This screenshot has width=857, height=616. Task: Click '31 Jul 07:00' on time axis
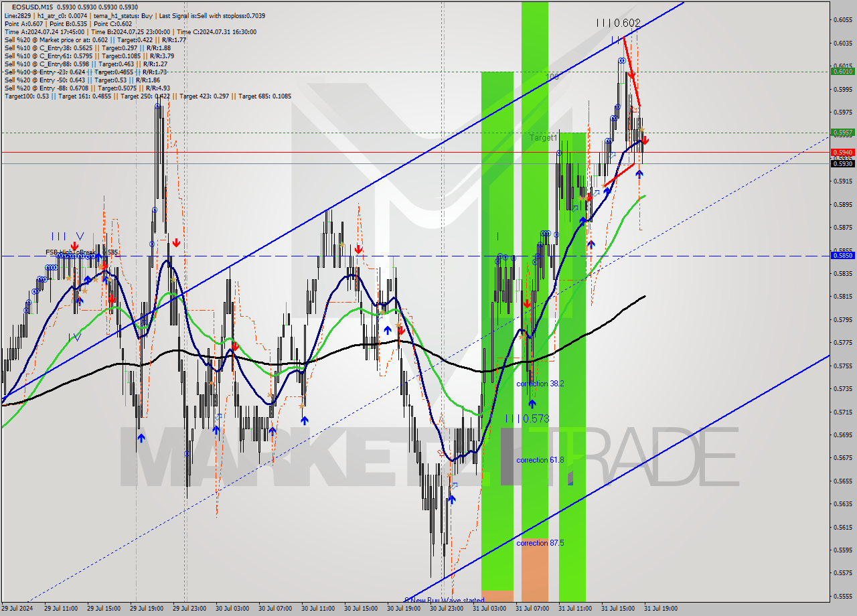532,609
